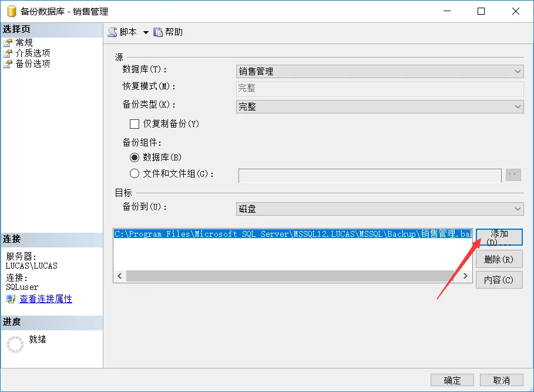Viewport: 534px width, 392px height.
Task: Click the 取消 button
Action: click(502, 380)
